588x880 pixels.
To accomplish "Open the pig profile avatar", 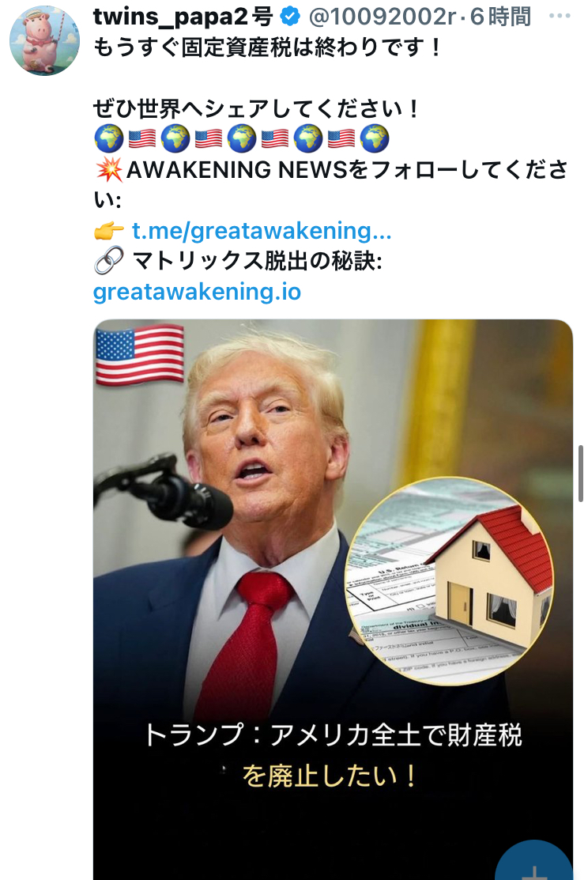I will tap(44, 40).
